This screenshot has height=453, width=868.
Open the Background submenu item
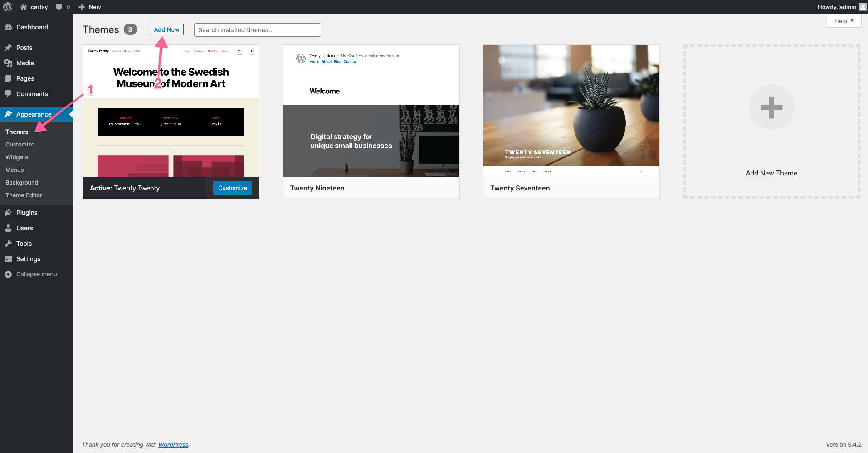point(22,182)
